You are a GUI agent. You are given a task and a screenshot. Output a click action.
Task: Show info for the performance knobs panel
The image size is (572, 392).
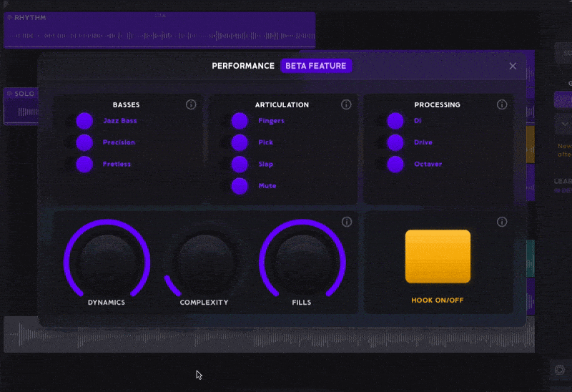[x=347, y=222]
